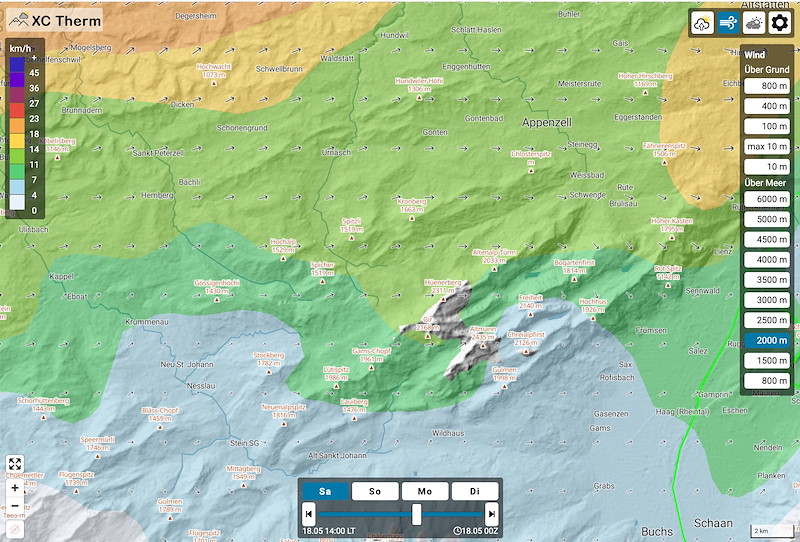Screen dimensions: 800x542
Task: Select wind at 800 m above ground
Action: [767, 87]
